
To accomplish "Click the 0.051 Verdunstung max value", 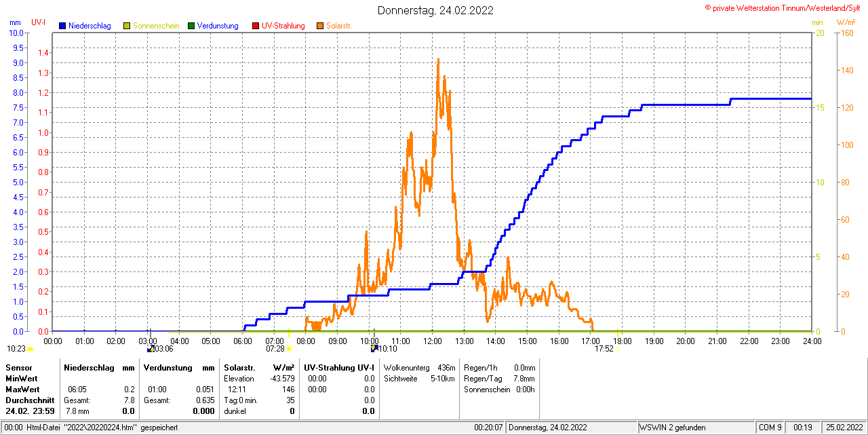I will pyautogui.click(x=204, y=390).
